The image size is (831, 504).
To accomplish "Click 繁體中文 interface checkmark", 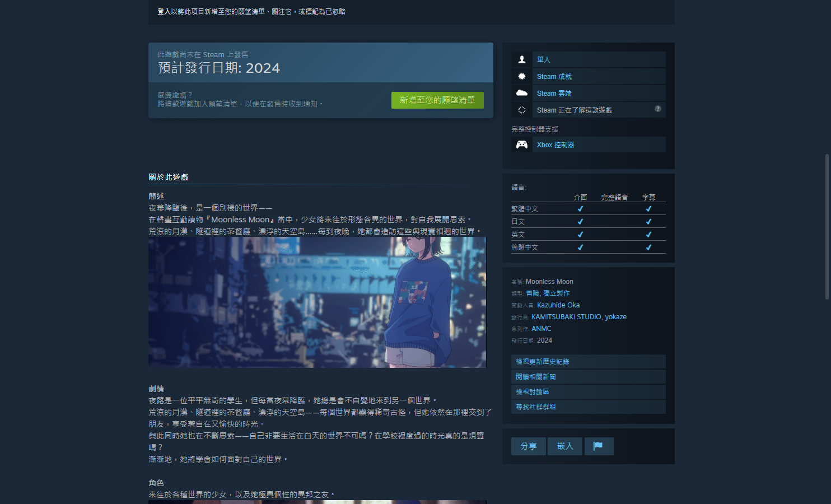I will pyautogui.click(x=580, y=209).
